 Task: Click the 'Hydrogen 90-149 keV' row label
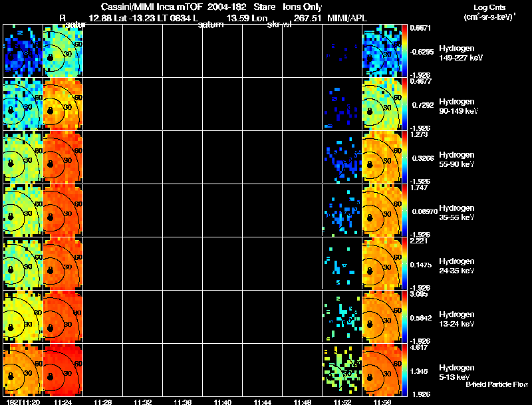click(x=458, y=106)
